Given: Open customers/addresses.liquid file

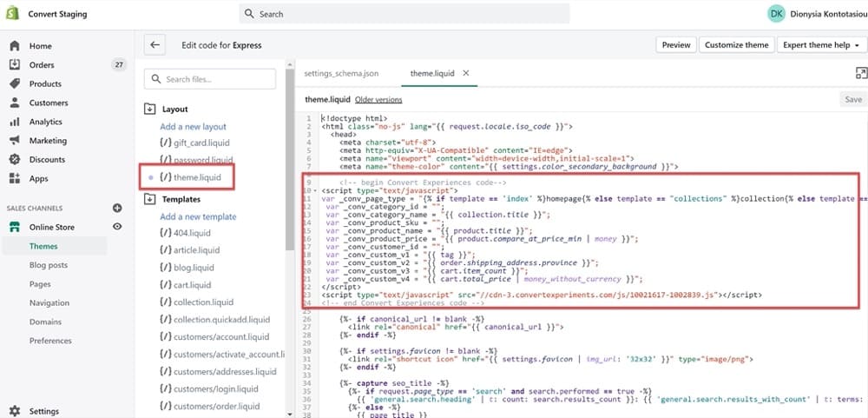Looking at the screenshot, I should pos(218,371).
